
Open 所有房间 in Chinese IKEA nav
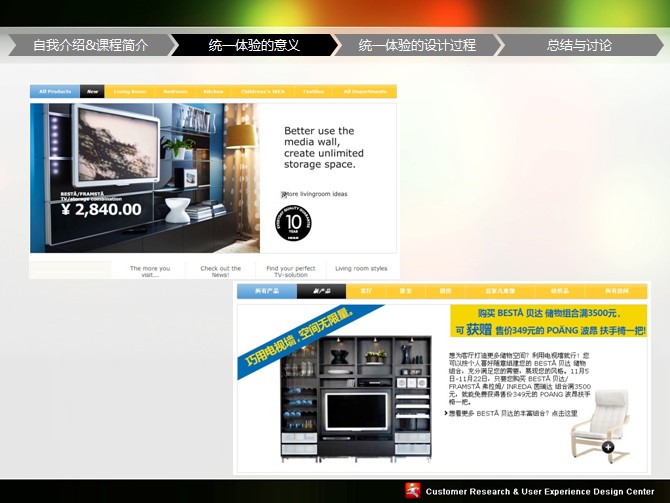617,291
